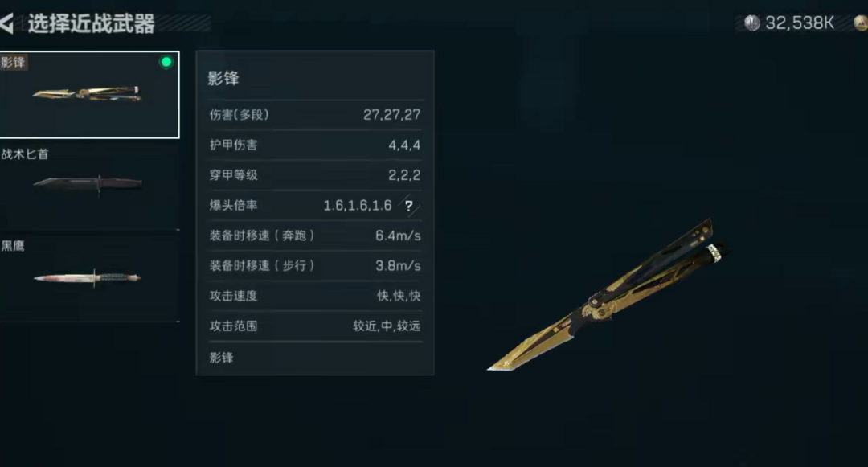
Task: Click the 装备时移速(奔跑) stat row
Action: [315, 236]
